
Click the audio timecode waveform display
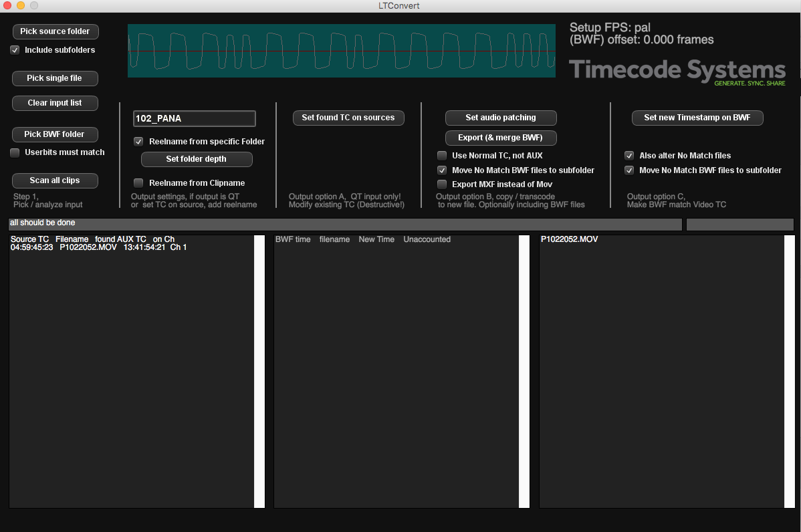[341, 51]
